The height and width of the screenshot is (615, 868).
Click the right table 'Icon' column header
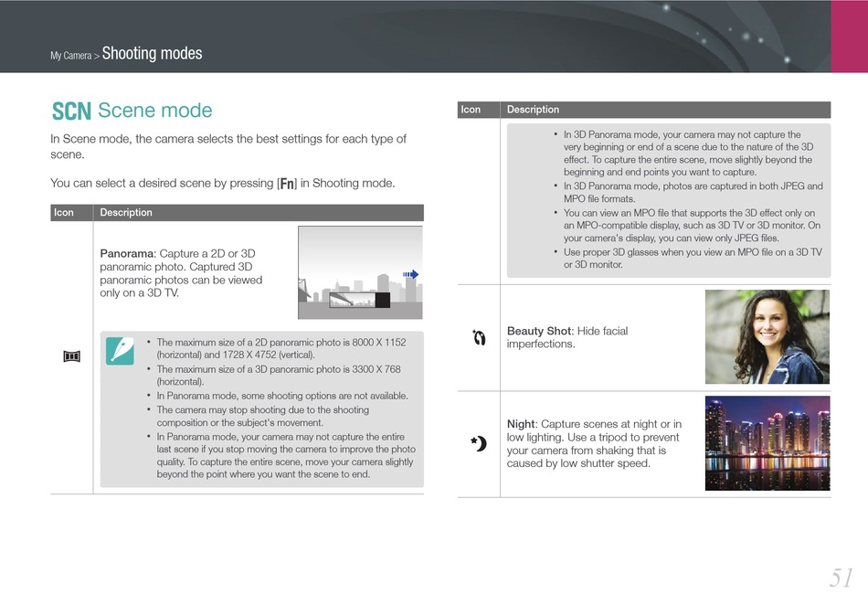pyautogui.click(x=471, y=110)
